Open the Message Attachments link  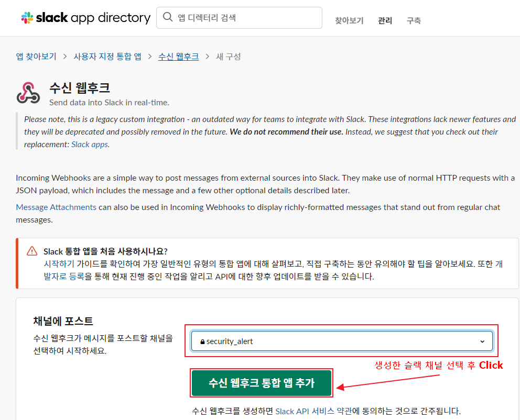point(56,207)
